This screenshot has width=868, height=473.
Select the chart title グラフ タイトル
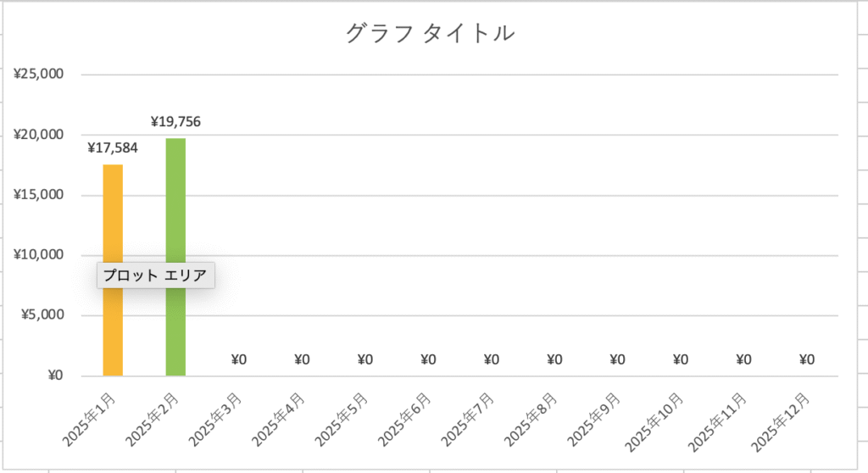tap(430, 33)
